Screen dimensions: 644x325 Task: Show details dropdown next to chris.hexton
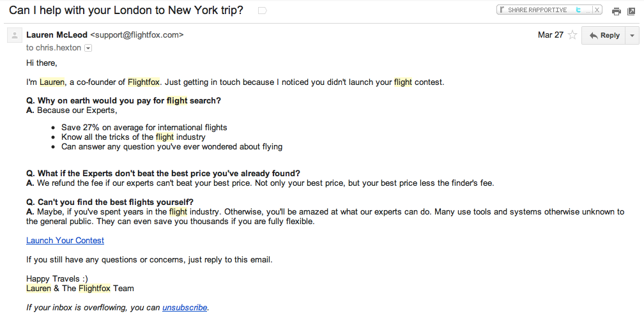(88, 48)
